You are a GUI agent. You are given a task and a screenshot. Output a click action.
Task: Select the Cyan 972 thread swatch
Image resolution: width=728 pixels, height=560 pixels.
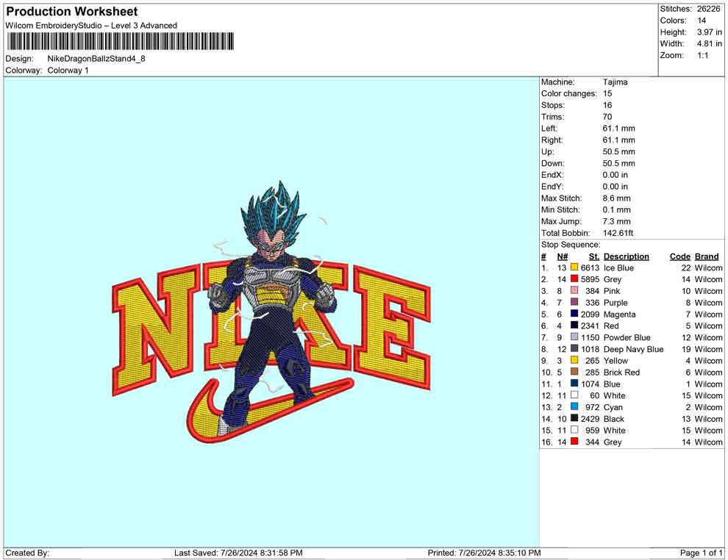(x=574, y=406)
